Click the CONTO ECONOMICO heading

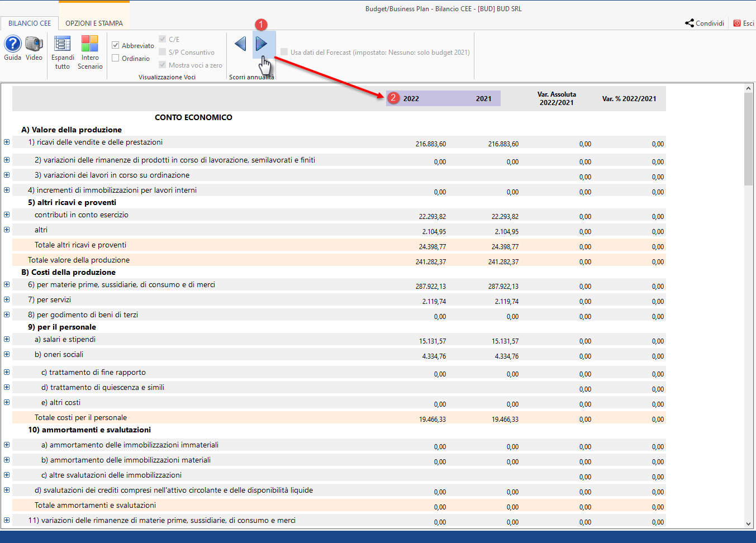[193, 117]
